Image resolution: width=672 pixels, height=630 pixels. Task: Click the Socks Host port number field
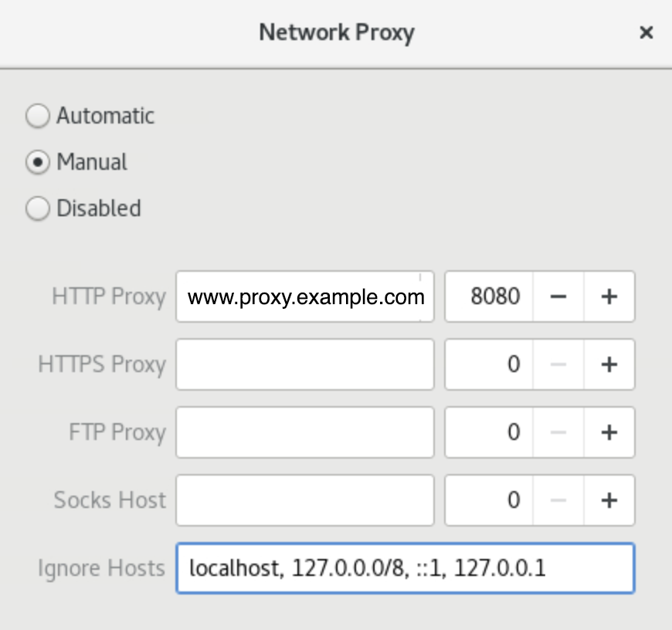pos(490,500)
